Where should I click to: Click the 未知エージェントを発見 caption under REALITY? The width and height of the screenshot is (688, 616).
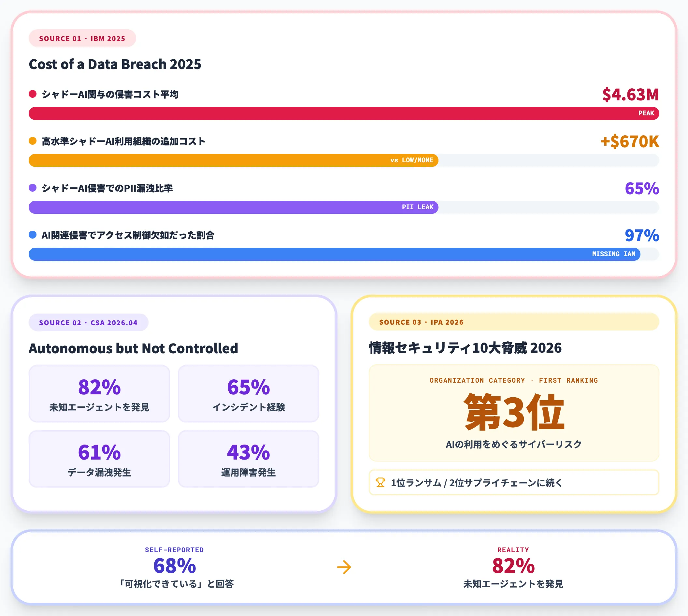[x=513, y=584]
